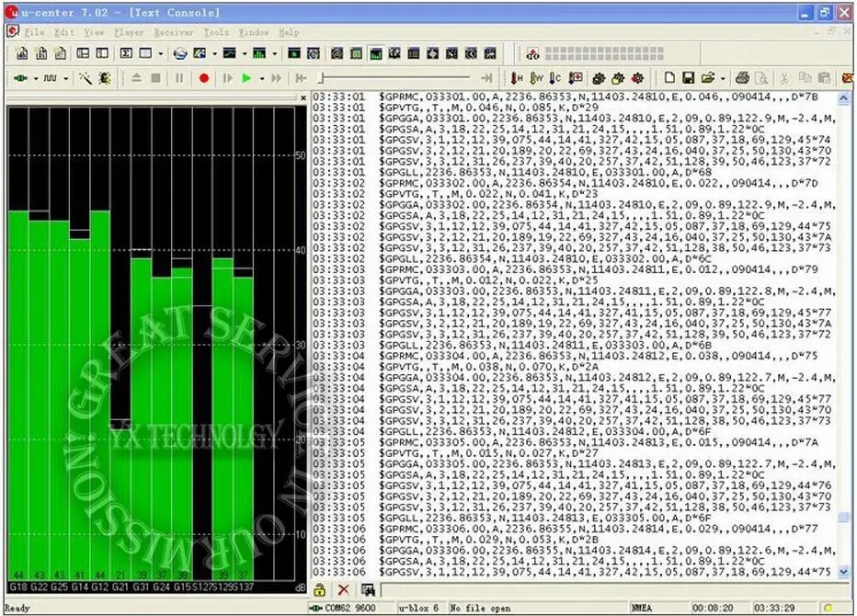Click the COM62 9600 status entry
The image size is (857, 616).
point(350,608)
